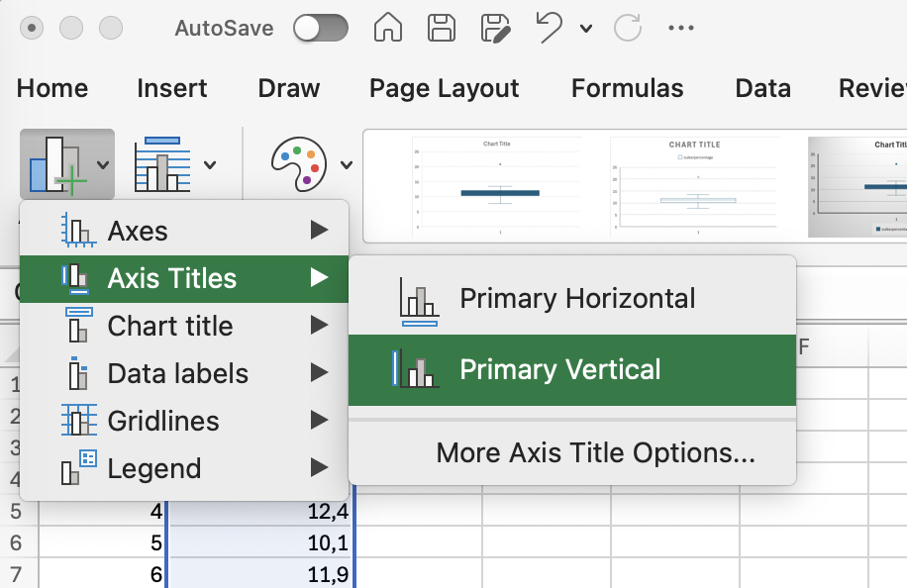
Task: Click the Home house icon in title bar
Action: 387,27
